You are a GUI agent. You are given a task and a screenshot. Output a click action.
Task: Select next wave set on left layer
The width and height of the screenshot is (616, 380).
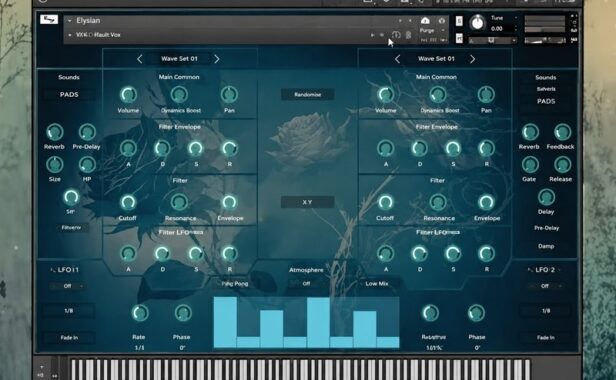(x=216, y=59)
